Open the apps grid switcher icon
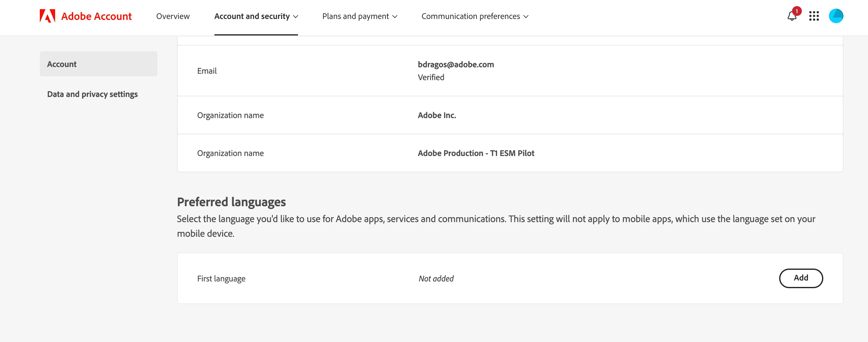Viewport: 868px width, 342px height. coord(814,16)
